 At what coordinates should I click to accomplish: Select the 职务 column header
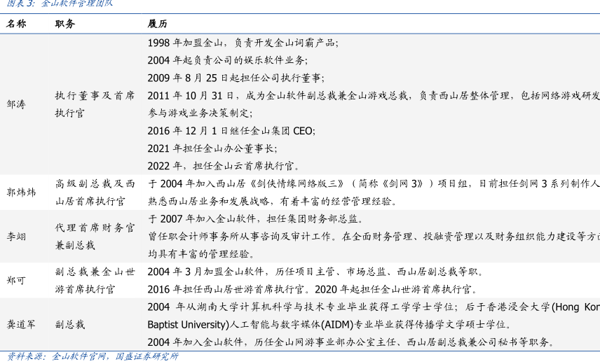pos(65,23)
